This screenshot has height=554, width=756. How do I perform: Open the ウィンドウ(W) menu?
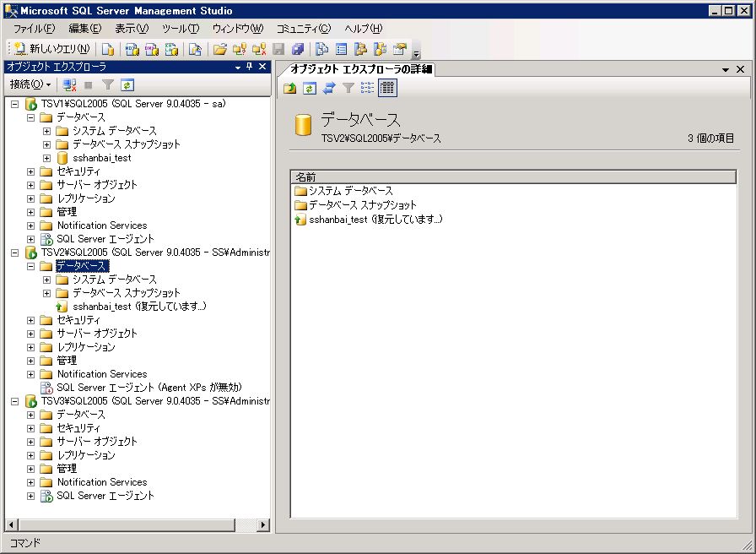point(238,29)
